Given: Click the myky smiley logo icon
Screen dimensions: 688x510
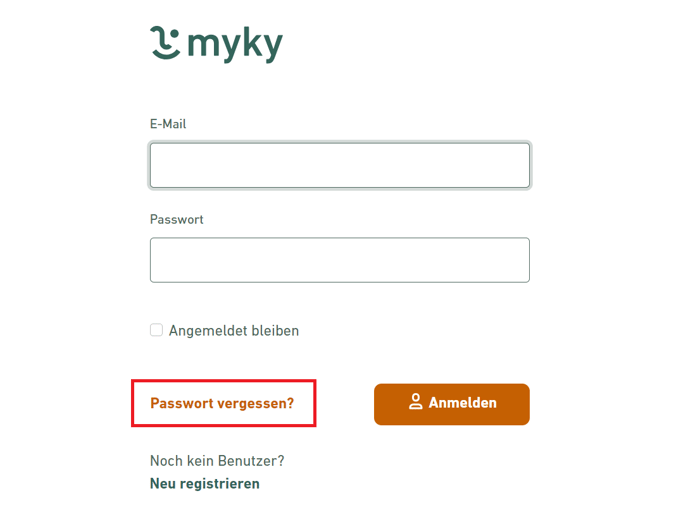Looking at the screenshot, I should 165,42.
